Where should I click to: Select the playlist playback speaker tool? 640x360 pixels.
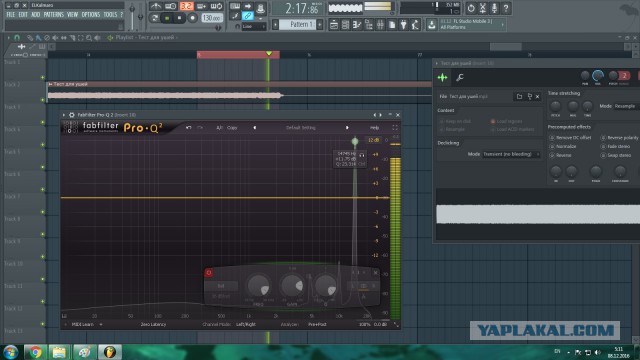[98, 38]
